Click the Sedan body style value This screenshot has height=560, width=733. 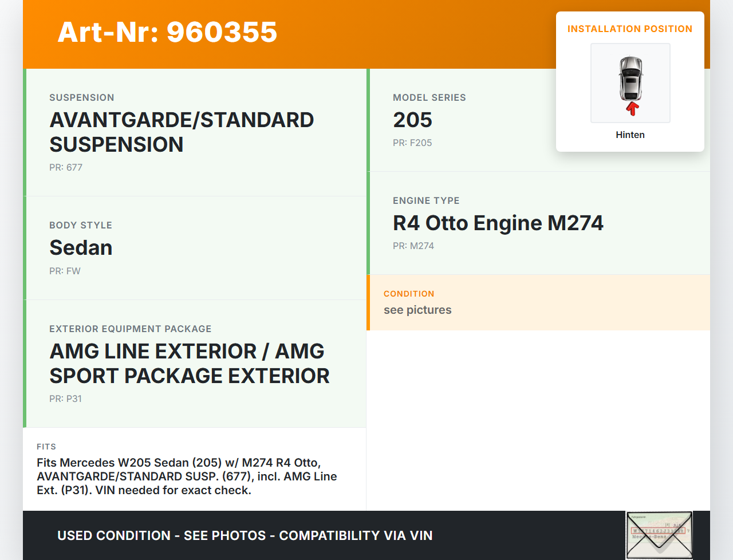tap(81, 248)
